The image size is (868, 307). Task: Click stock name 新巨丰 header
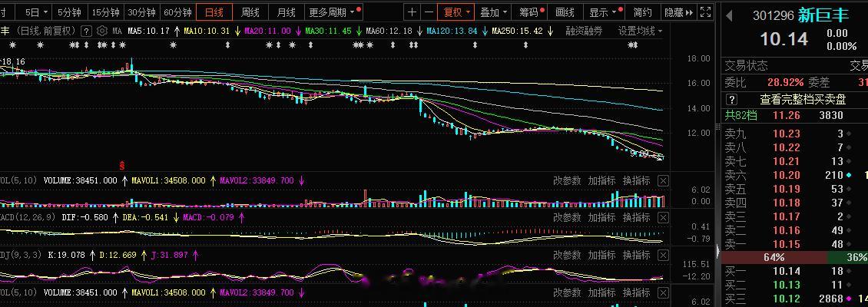(x=823, y=15)
